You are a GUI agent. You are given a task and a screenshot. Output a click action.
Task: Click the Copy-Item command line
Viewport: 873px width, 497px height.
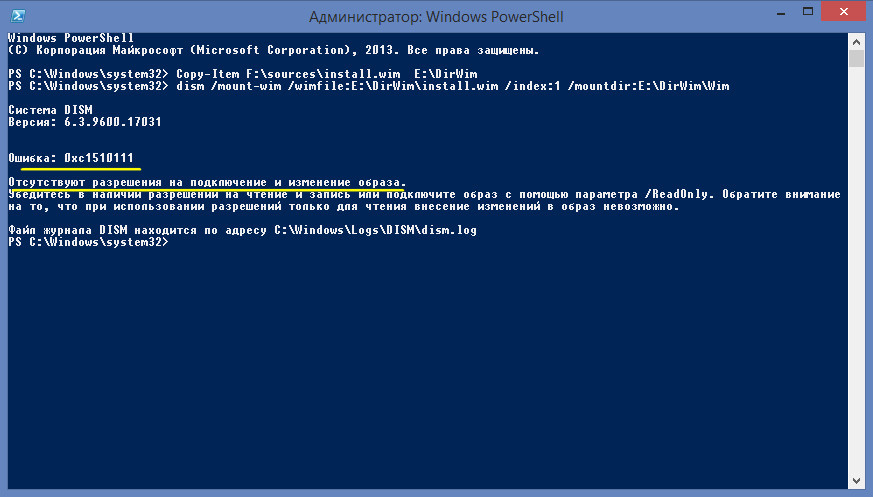[243, 74]
